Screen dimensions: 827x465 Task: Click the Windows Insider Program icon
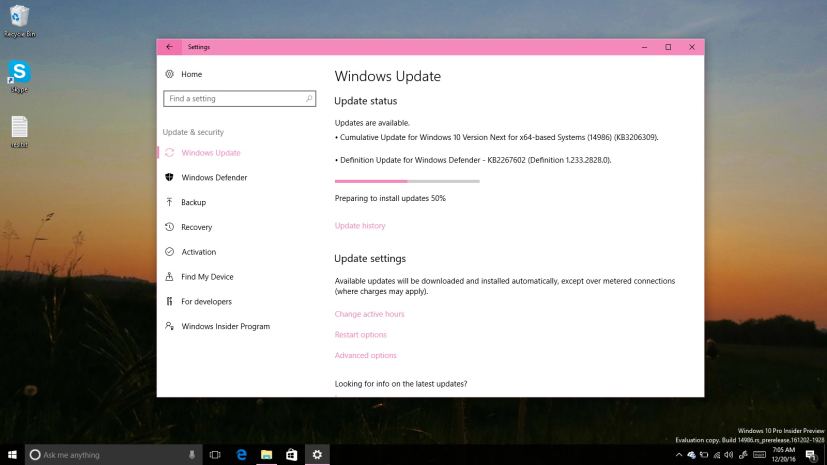tap(169, 326)
